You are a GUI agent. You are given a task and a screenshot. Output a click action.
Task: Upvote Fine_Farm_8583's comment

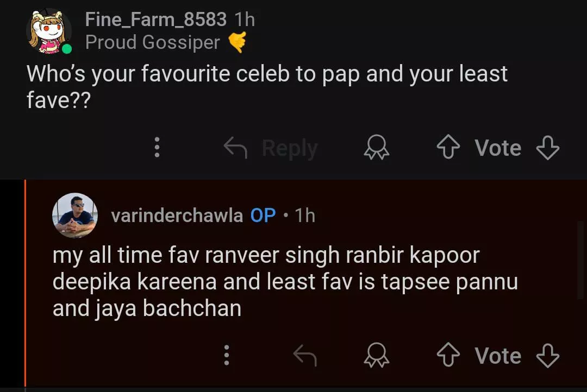(x=449, y=148)
